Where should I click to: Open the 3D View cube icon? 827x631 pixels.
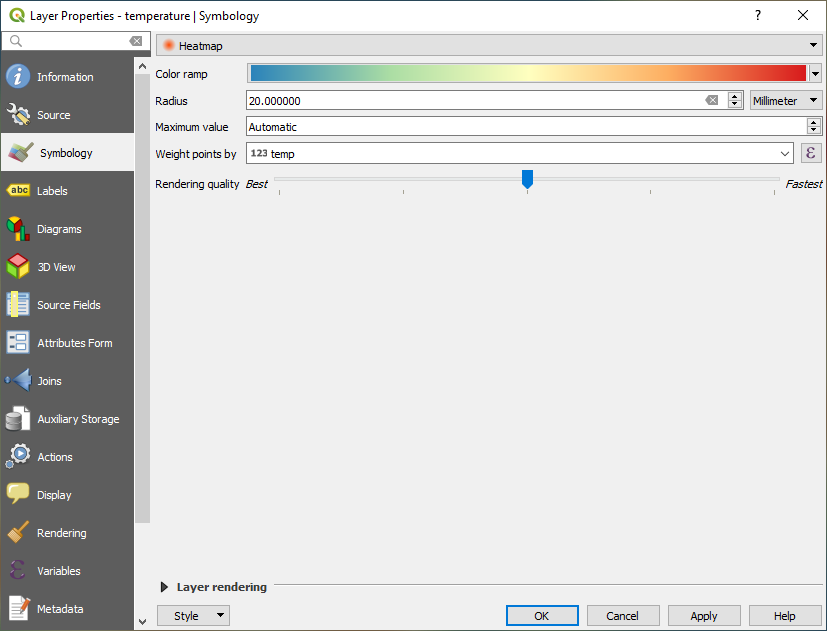click(18, 266)
